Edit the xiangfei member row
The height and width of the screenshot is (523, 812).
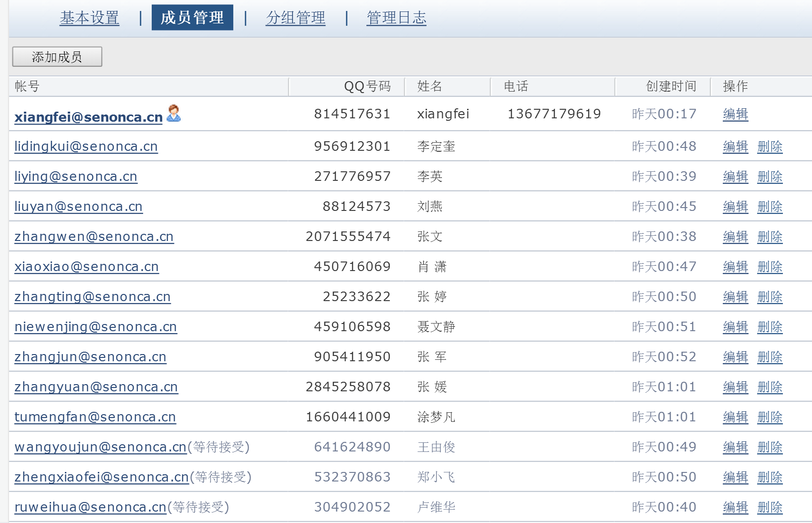point(736,114)
